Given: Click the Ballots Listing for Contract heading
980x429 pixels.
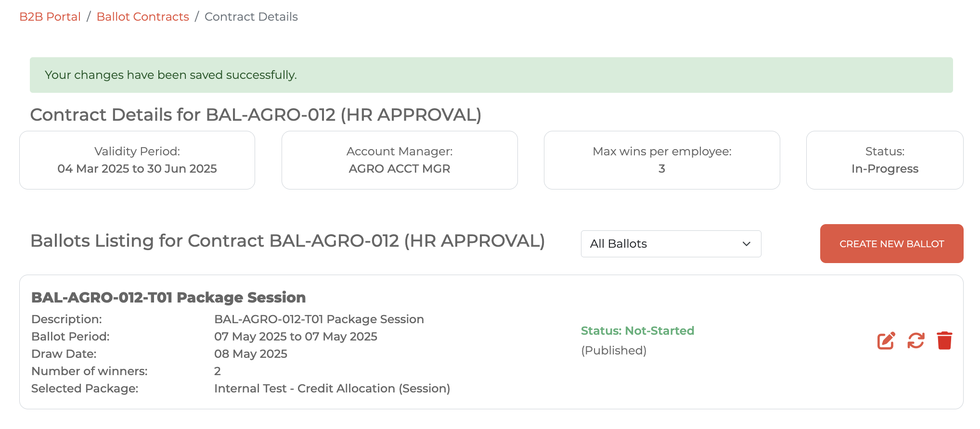Looking at the screenshot, I should pyautogui.click(x=287, y=241).
